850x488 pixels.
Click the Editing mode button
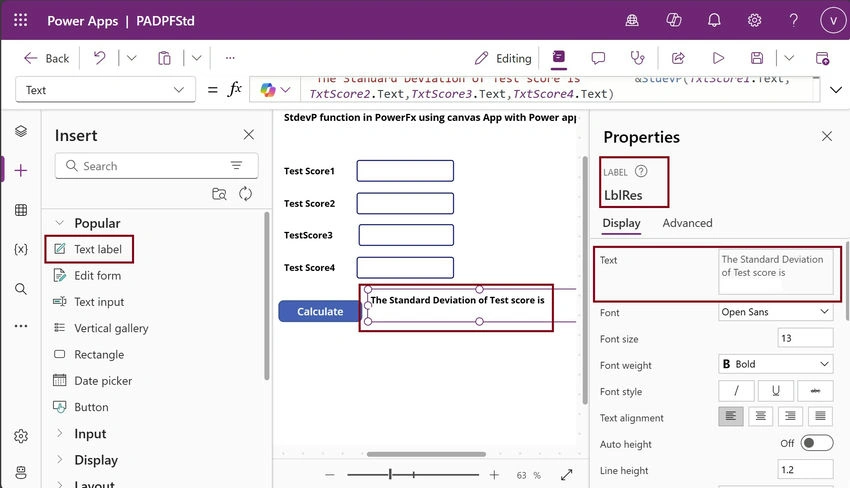[503, 58]
